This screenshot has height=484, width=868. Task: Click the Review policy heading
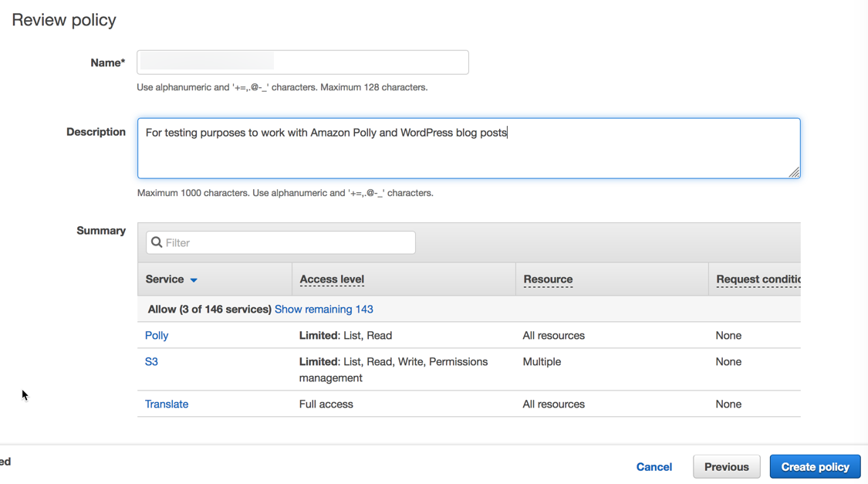pos(64,20)
